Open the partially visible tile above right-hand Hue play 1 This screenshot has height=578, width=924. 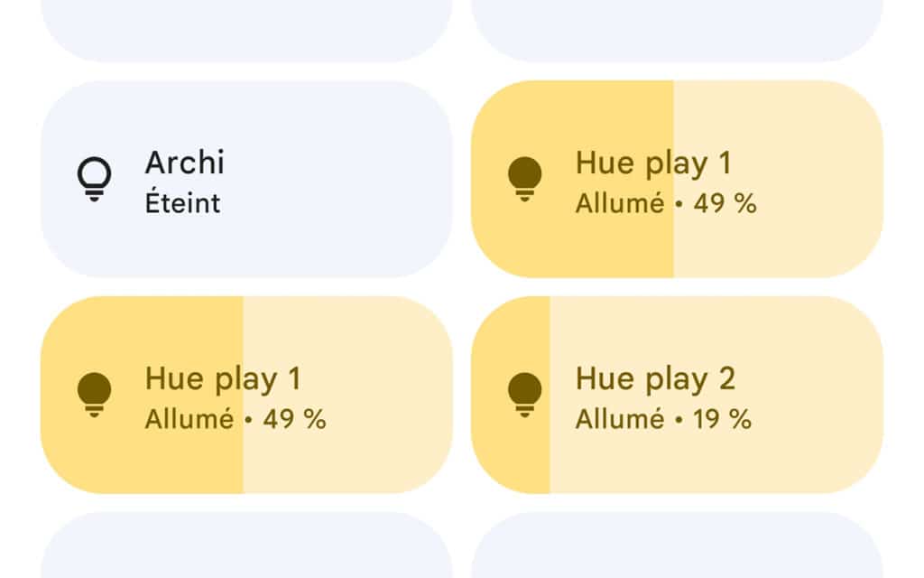coord(677,31)
